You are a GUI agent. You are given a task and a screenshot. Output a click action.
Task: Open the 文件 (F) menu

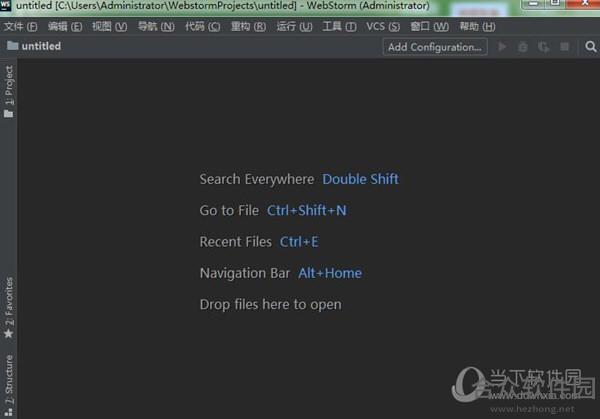point(20,26)
